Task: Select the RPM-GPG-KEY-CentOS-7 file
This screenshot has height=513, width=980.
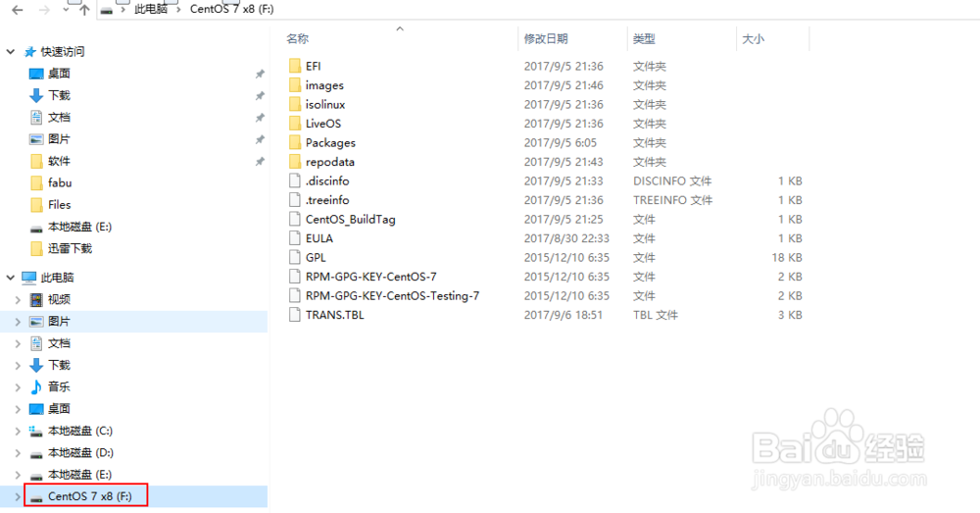Action: (x=370, y=277)
